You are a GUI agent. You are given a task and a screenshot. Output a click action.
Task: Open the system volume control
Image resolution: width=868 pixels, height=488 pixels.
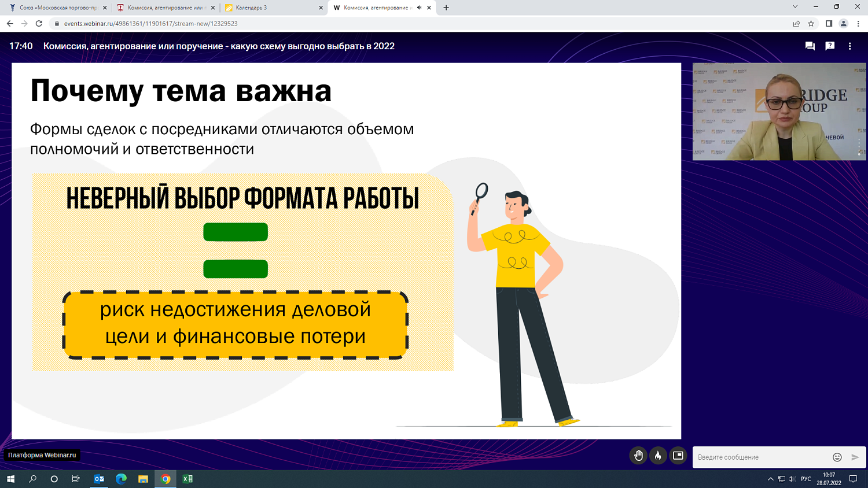pos(792,479)
